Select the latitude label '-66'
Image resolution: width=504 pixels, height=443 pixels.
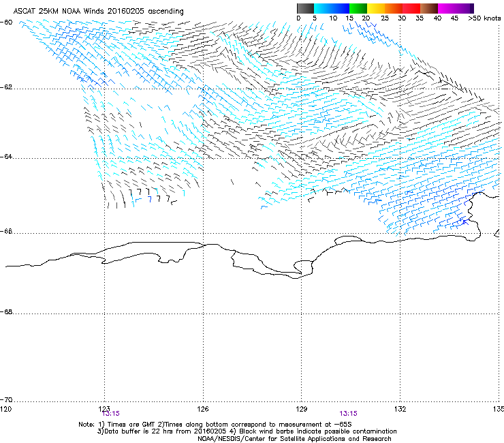click(7, 231)
